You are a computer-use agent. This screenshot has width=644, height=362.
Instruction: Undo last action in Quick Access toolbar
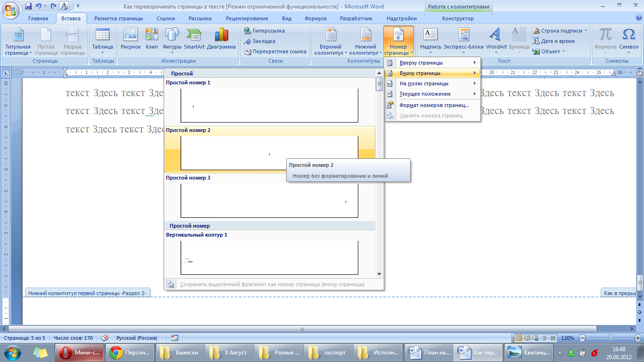click(x=38, y=7)
